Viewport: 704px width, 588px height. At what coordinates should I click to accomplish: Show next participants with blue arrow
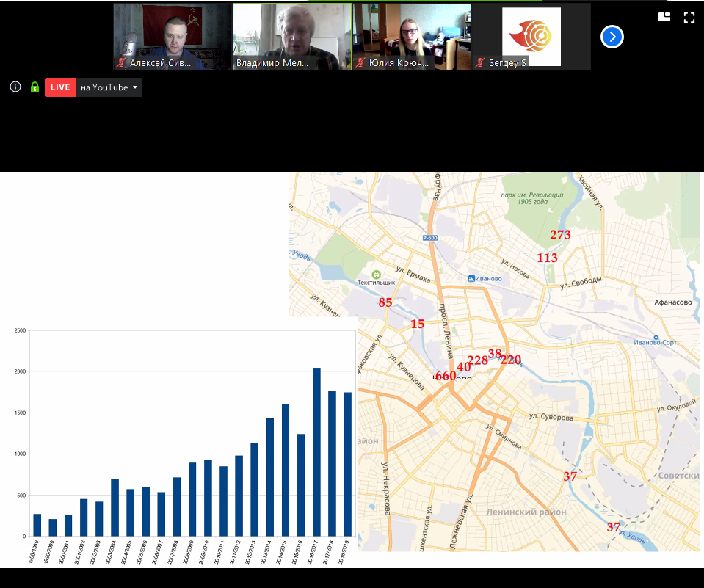(x=612, y=37)
